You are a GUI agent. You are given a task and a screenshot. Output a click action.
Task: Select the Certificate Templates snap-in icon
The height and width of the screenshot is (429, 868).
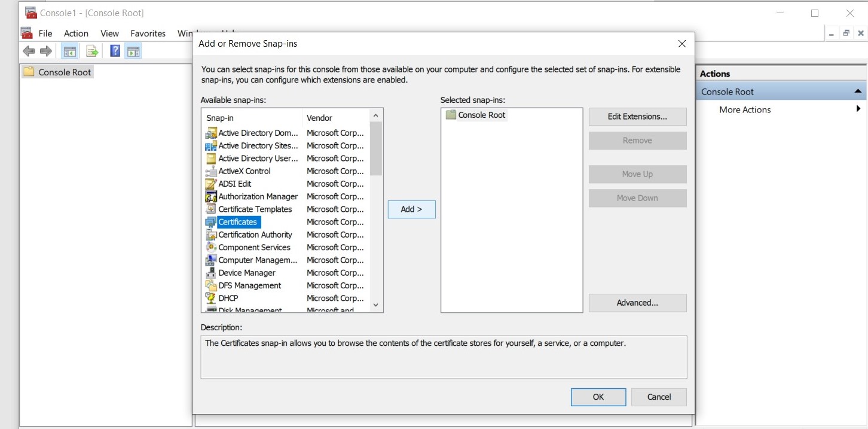coord(210,209)
